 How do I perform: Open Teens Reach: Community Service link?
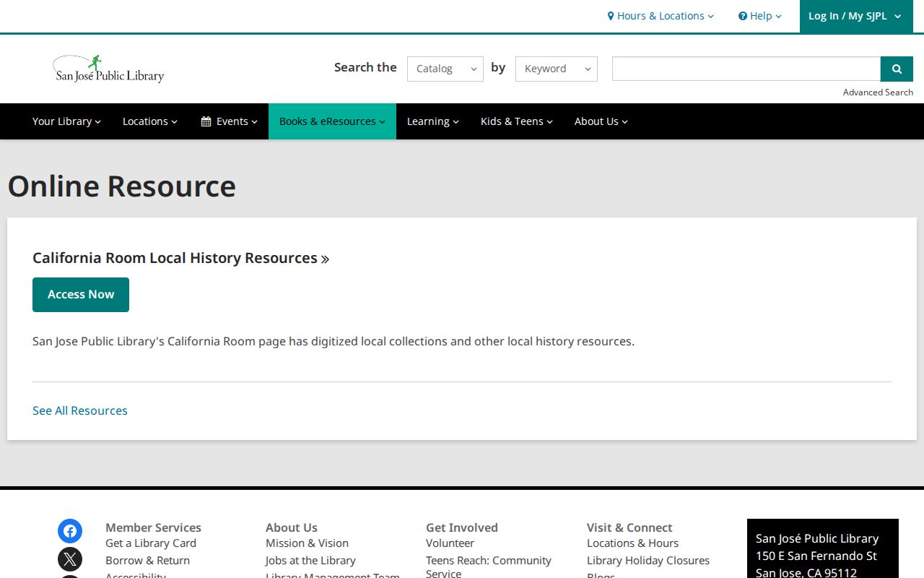click(489, 566)
